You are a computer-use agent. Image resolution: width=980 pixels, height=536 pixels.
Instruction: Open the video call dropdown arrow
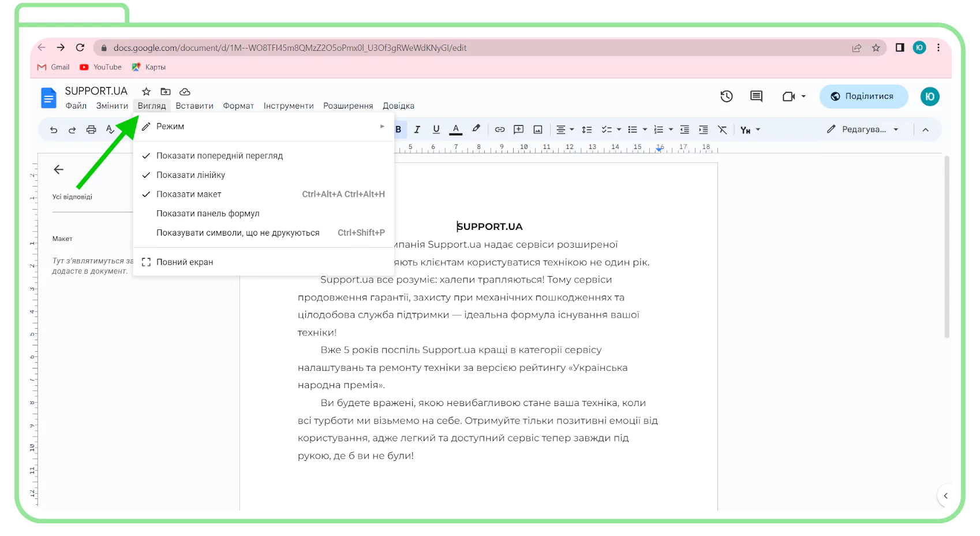tap(803, 96)
